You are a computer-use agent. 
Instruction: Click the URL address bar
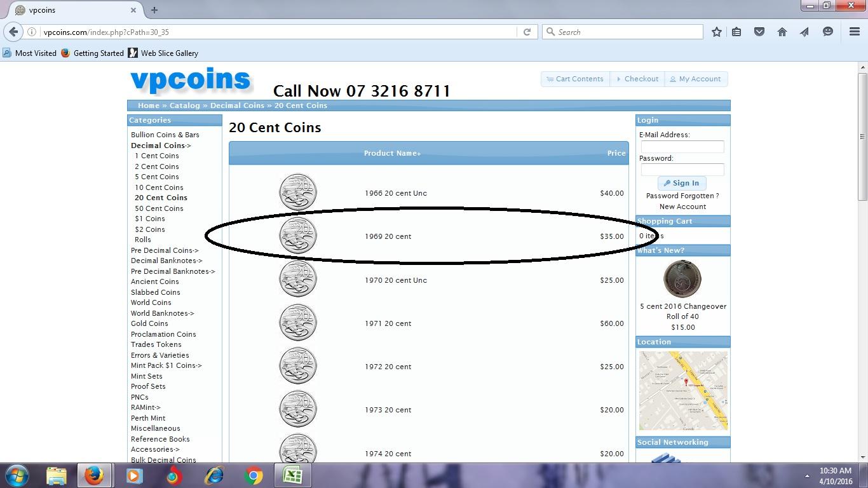pyautogui.click(x=278, y=32)
